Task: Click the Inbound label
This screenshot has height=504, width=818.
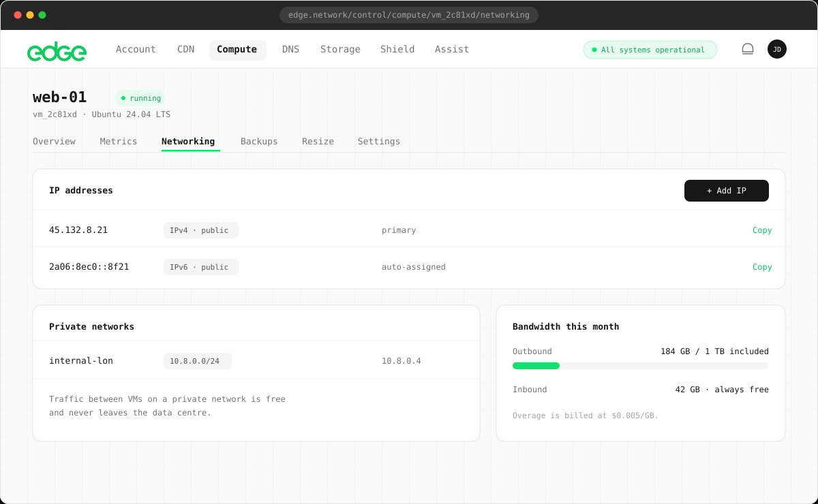Action: point(530,390)
